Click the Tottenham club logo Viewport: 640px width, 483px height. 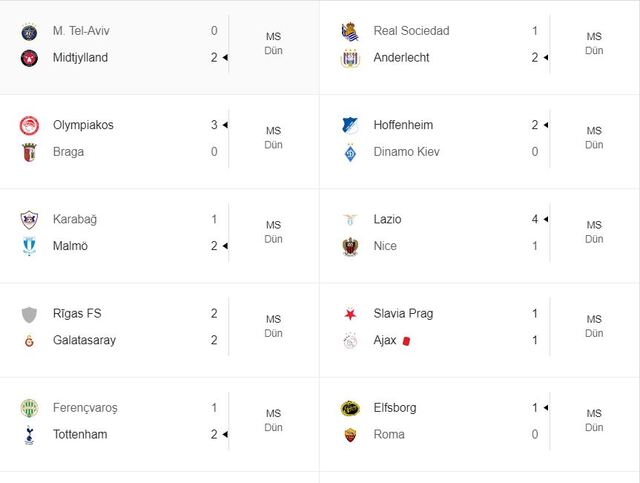tap(28, 435)
